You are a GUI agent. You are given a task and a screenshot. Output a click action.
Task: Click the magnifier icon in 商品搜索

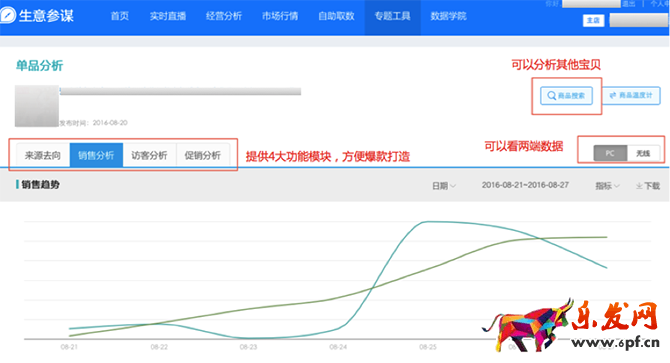click(552, 96)
